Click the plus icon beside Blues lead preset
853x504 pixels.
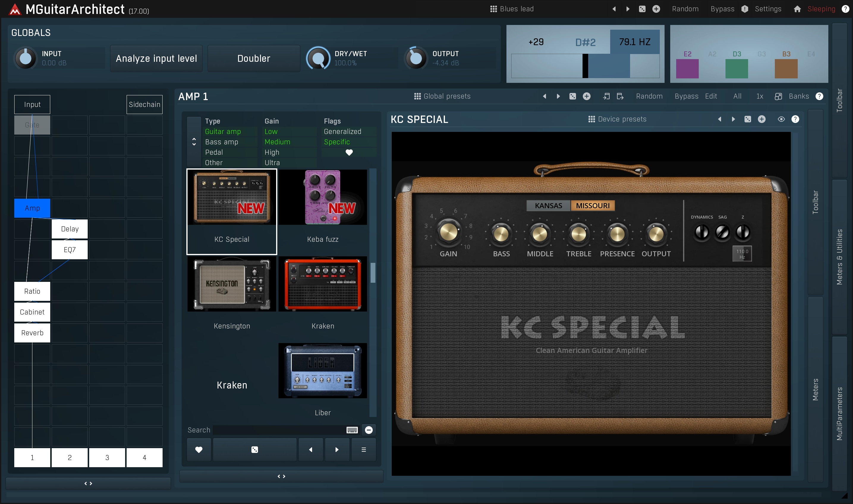click(x=656, y=9)
